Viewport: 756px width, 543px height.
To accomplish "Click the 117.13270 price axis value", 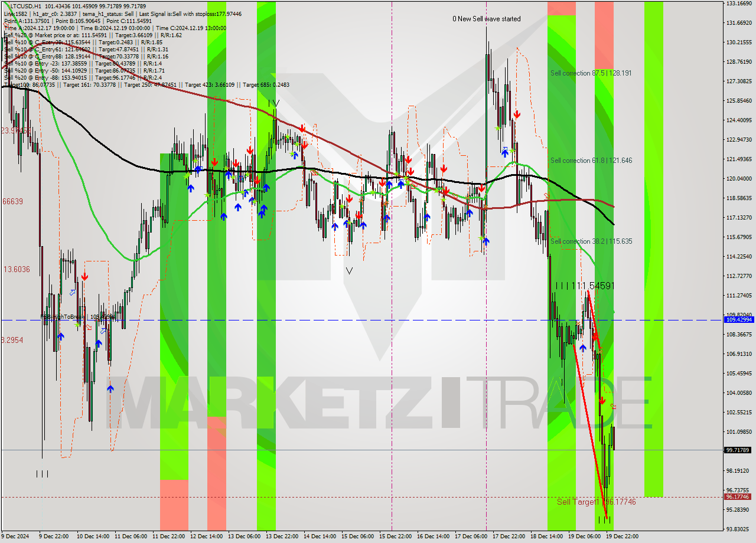I will coord(739,217).
